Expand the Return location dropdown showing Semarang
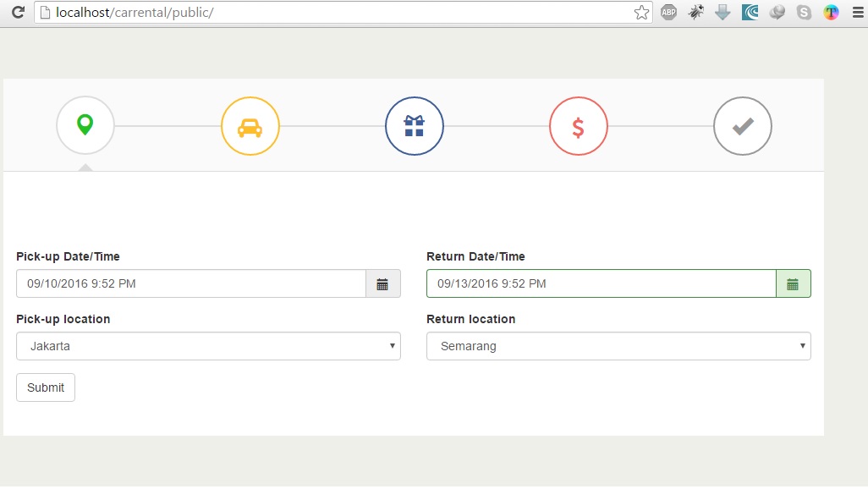 coord(618,346)
